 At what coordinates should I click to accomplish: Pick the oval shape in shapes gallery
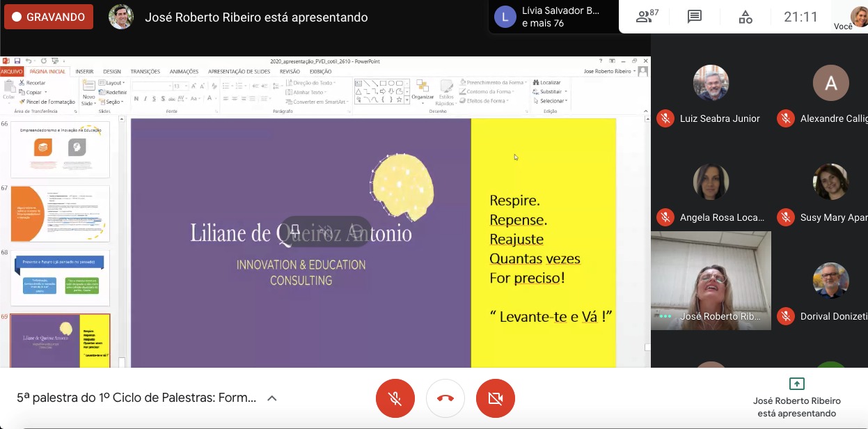[x=391, y=83]
